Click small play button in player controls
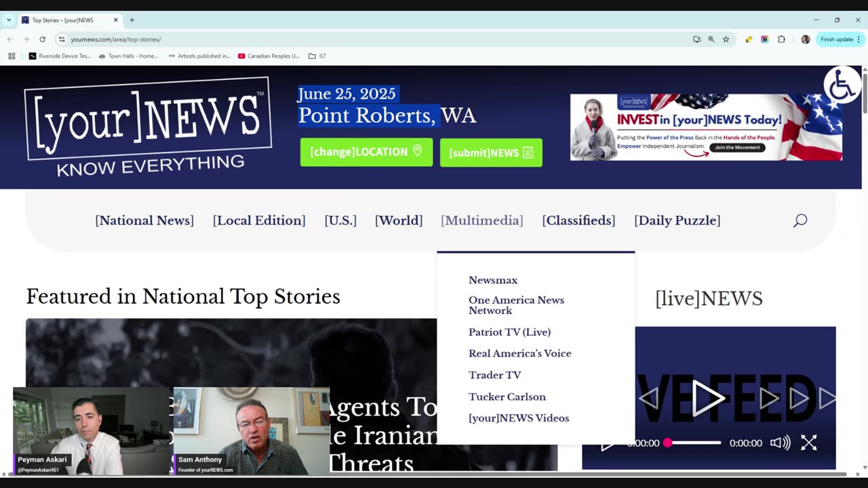Viewport: 868px width, 488px height. point(608,443)
